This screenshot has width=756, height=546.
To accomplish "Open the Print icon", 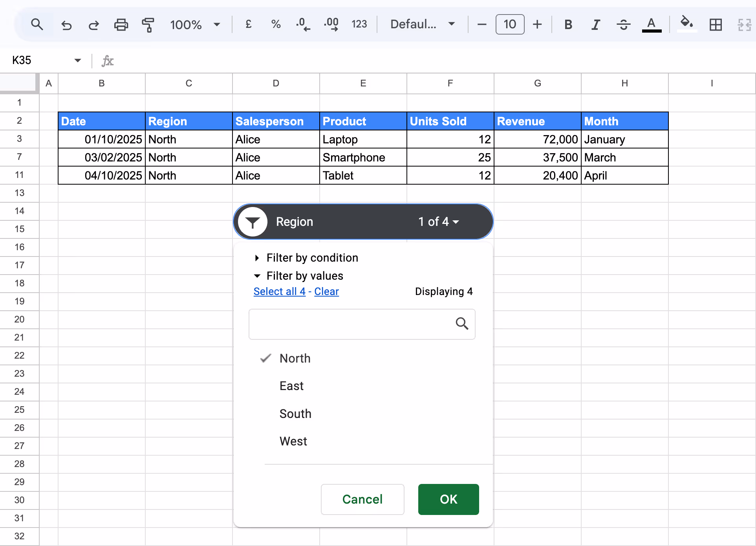I will tap(121, 24).
